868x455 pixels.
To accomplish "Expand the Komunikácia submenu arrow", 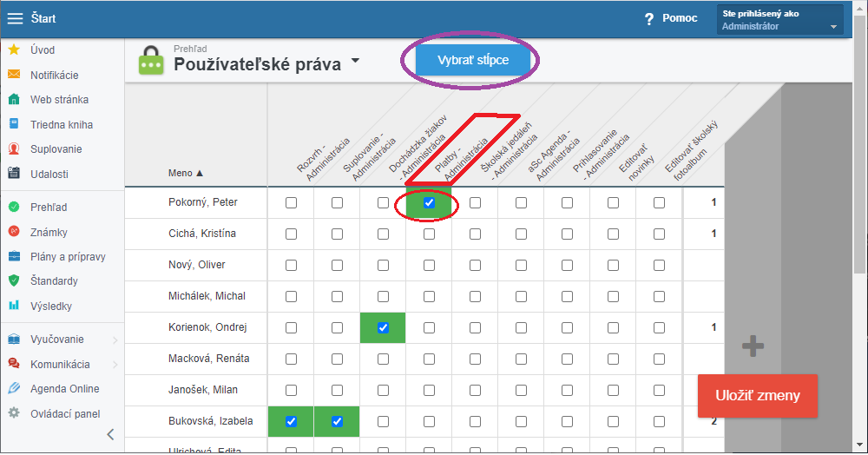I will click(115, 364).
